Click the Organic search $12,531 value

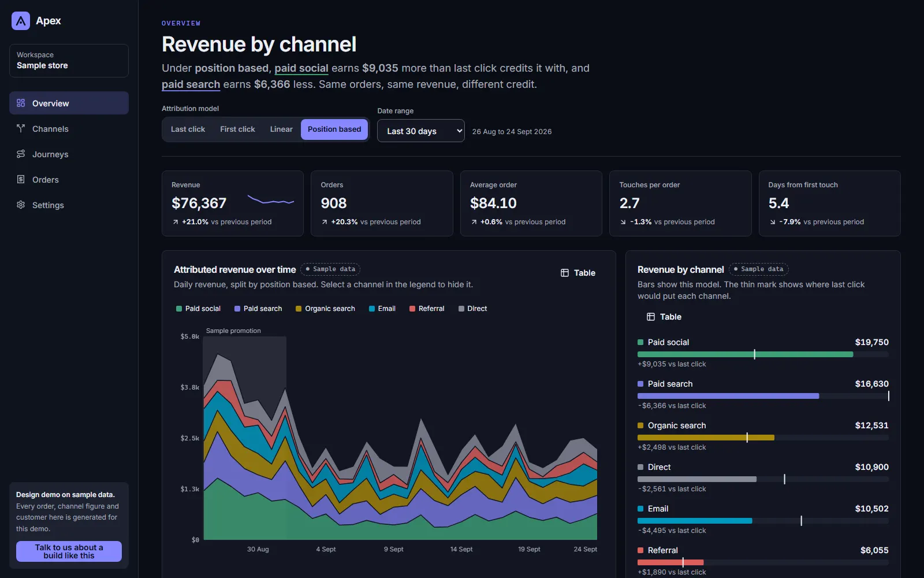click(871, 425)
